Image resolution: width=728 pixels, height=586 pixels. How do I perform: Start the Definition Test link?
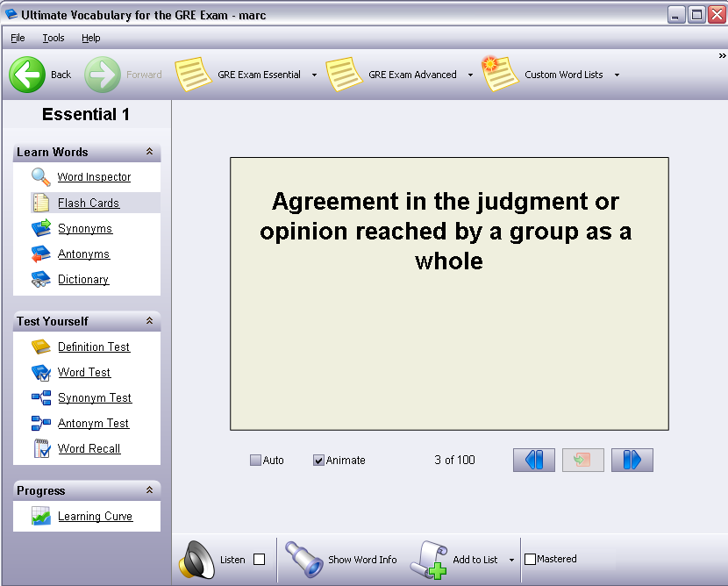coord(94,347)
